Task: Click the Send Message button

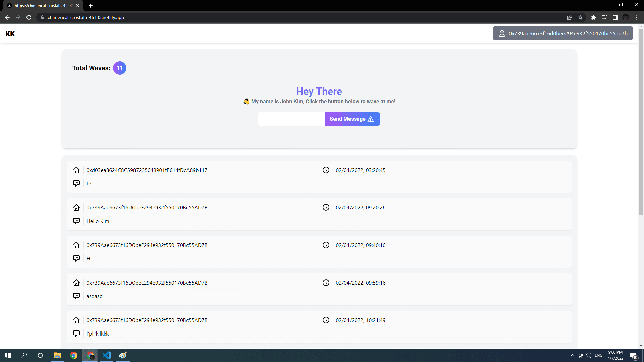Action: tap(352, 119)
